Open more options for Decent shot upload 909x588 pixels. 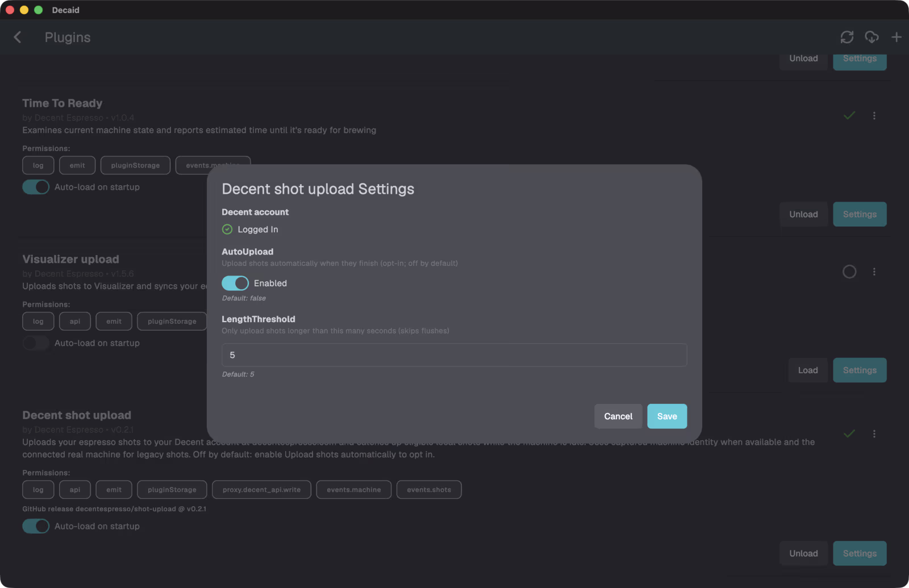[874, 434]
